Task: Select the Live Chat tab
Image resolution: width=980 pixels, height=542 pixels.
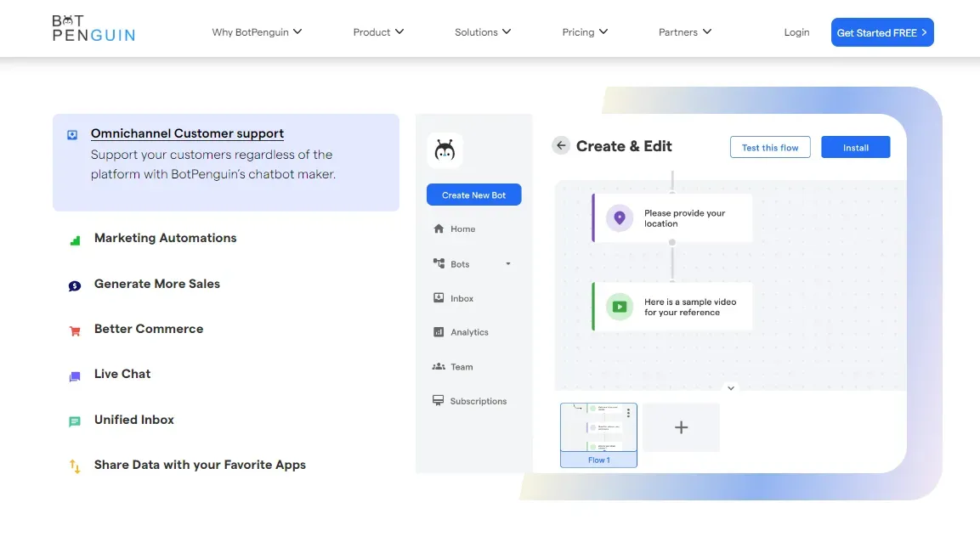Action: [122, 374]
